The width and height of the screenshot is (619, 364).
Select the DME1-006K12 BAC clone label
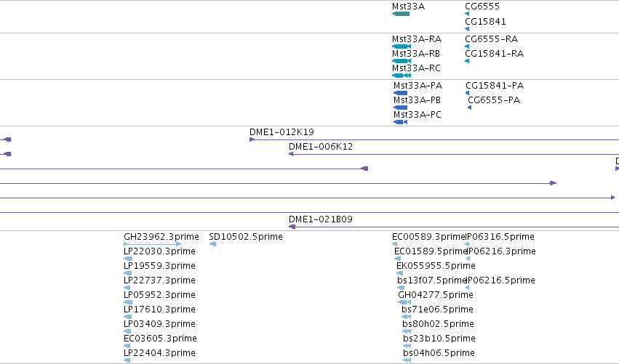tap(321, 147)
